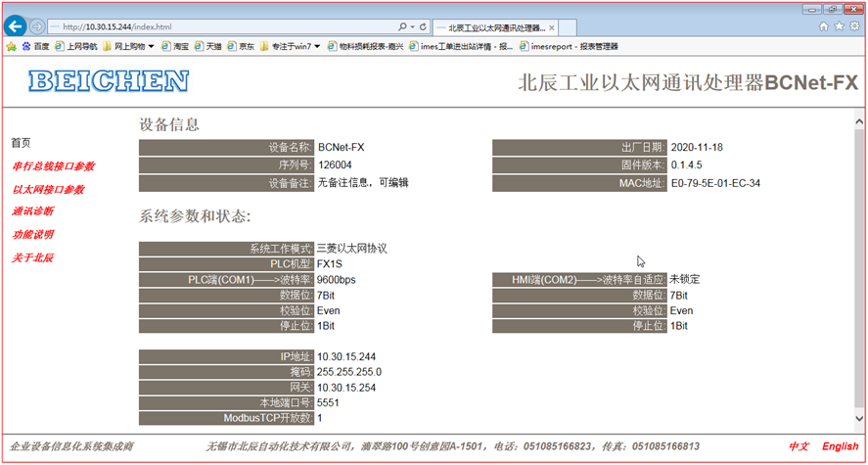Click the serial number 126004
Image resolution: width=868 pixels, height=465 pixels.
coord(335,165)
